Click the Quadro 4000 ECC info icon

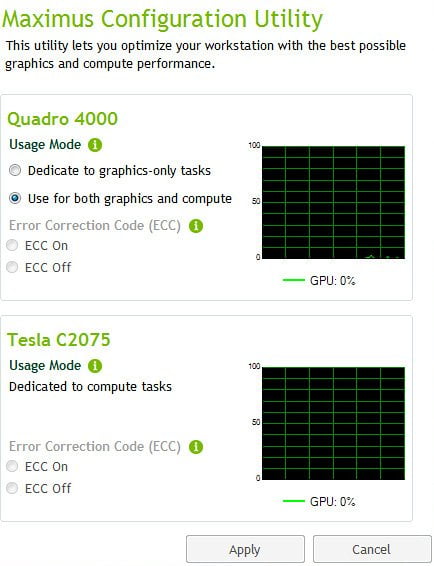[196, 226]
